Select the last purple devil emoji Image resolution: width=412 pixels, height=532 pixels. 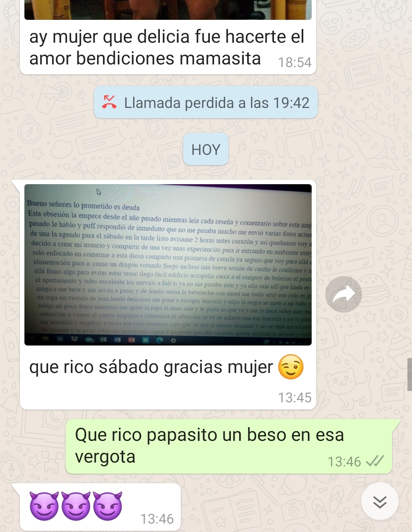tap(108, 506)
